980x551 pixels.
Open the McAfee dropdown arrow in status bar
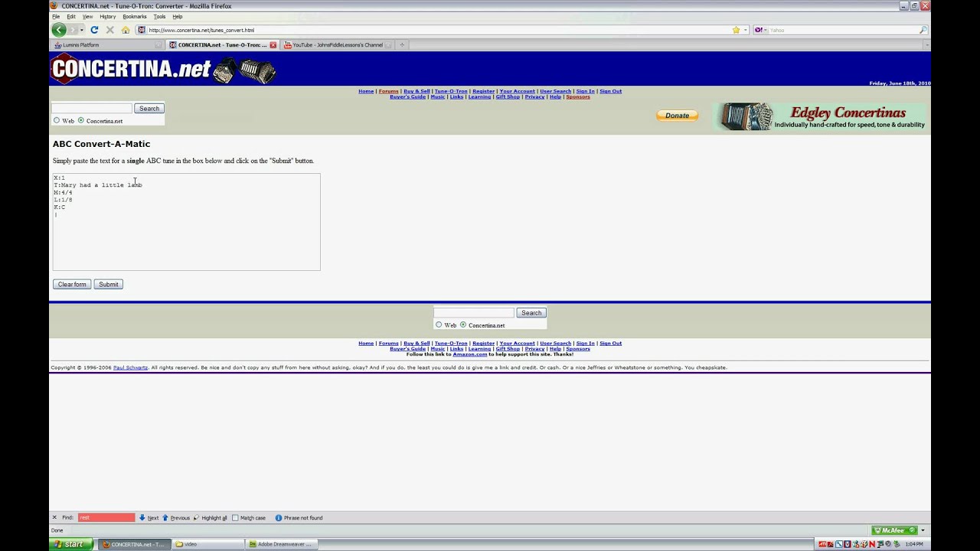(x=923, y=530)
